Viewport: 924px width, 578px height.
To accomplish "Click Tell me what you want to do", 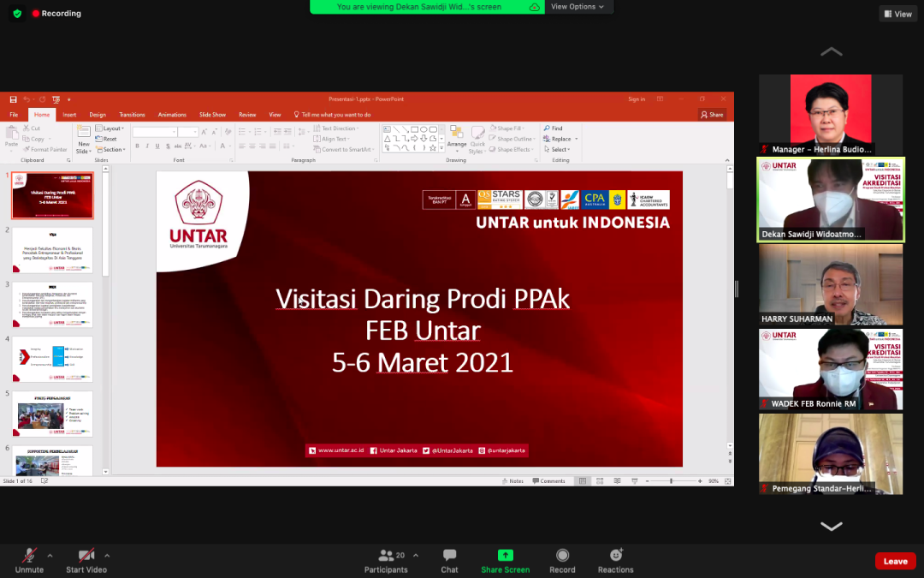I will point(332,115).
